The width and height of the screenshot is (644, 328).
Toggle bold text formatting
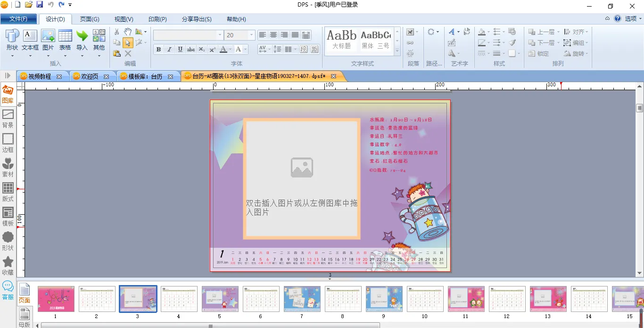(158, 50)
